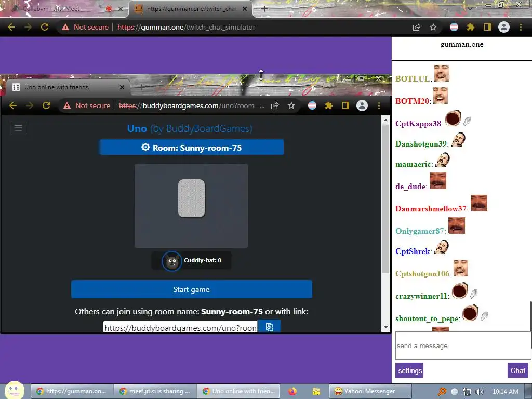Open side panel icon in outer browser toolbar
Image resolution: width=532 pixels, height=399 pixels.
click(x=487, y=27)
